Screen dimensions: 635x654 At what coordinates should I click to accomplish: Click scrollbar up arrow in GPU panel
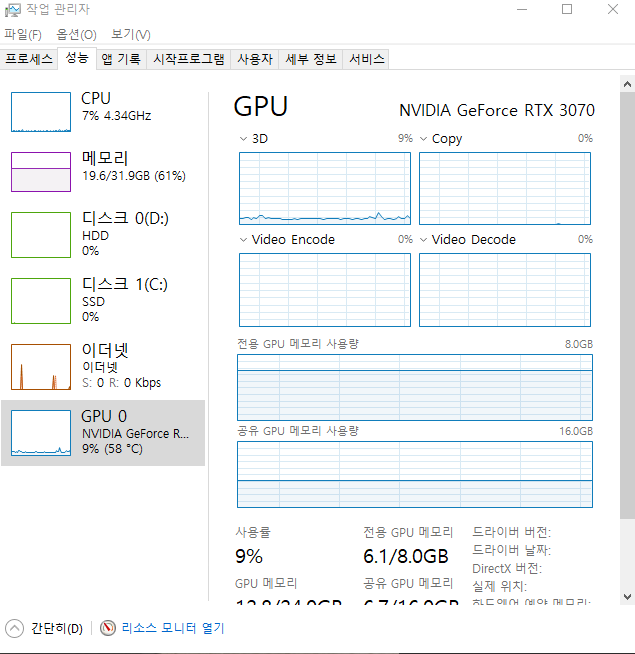pyautogui.click(x=627, y=84)
